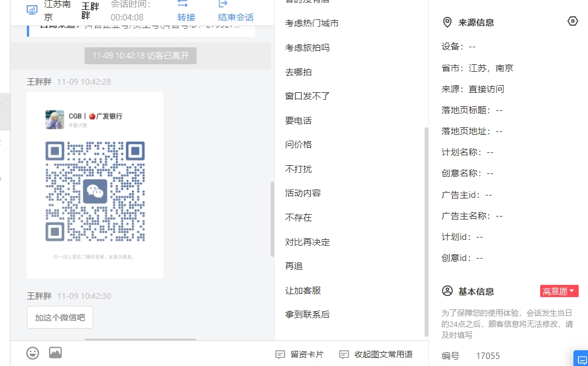Click the 留资卡片 card icon

(x=280, y=354)
